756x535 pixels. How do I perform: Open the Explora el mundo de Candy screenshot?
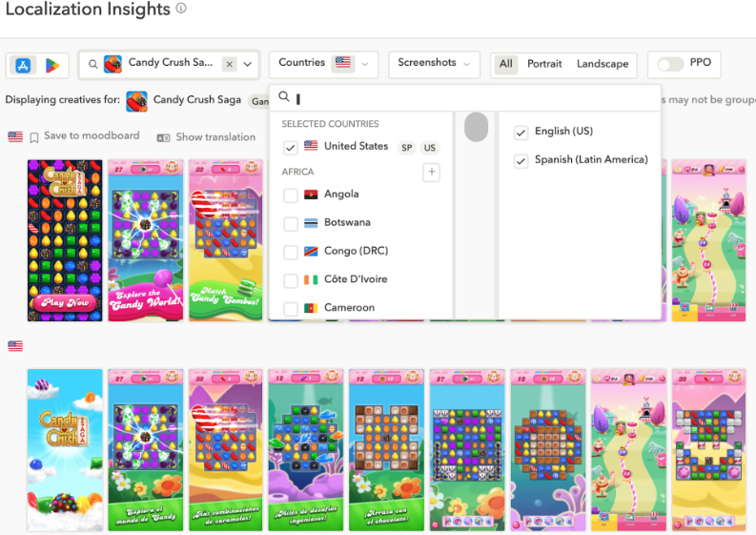[146, 450]
